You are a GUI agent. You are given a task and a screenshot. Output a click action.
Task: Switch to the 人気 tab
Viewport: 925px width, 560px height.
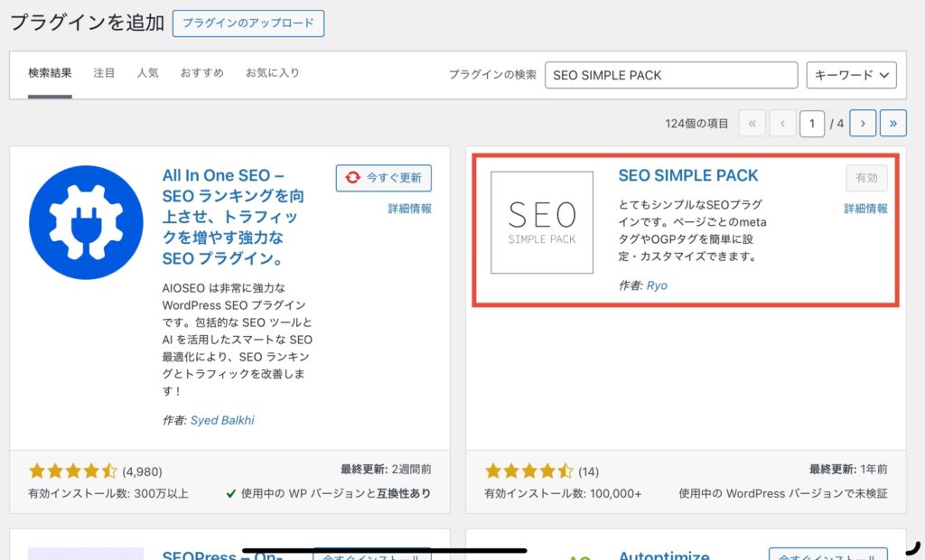point(147,73)
